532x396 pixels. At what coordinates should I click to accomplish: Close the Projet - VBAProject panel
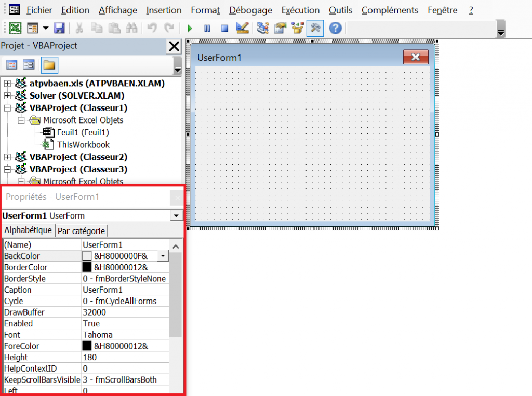[x=174, y=47]
